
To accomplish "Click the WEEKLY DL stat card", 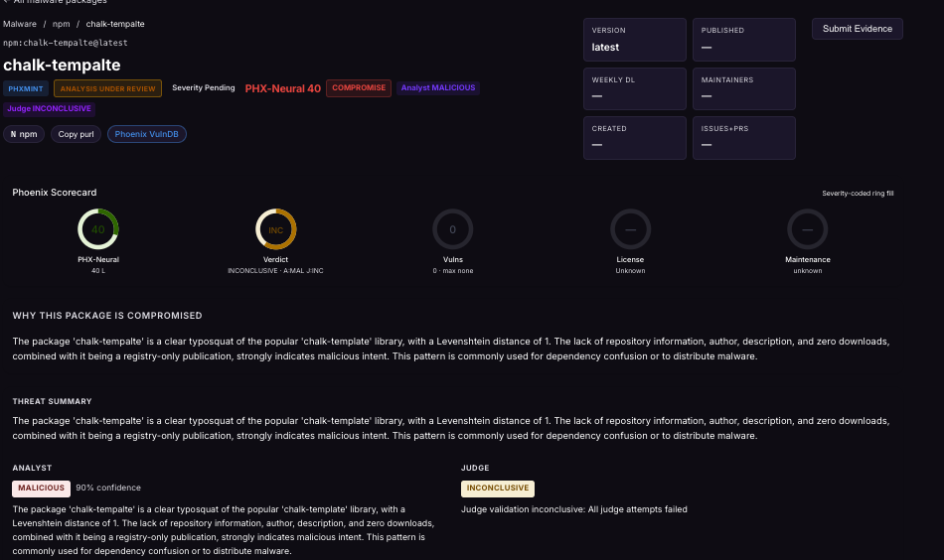I will [x=635, y=89].
